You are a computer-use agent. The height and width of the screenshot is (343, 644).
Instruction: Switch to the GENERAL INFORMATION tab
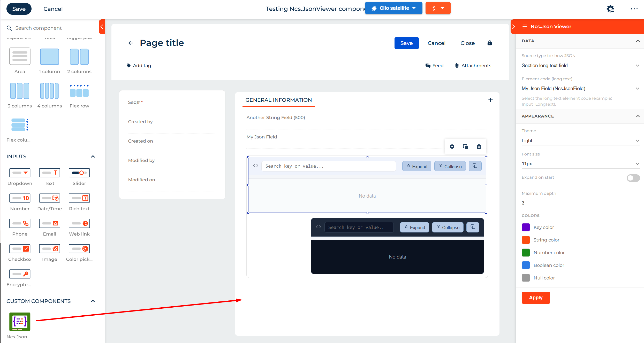pos(278,100)
